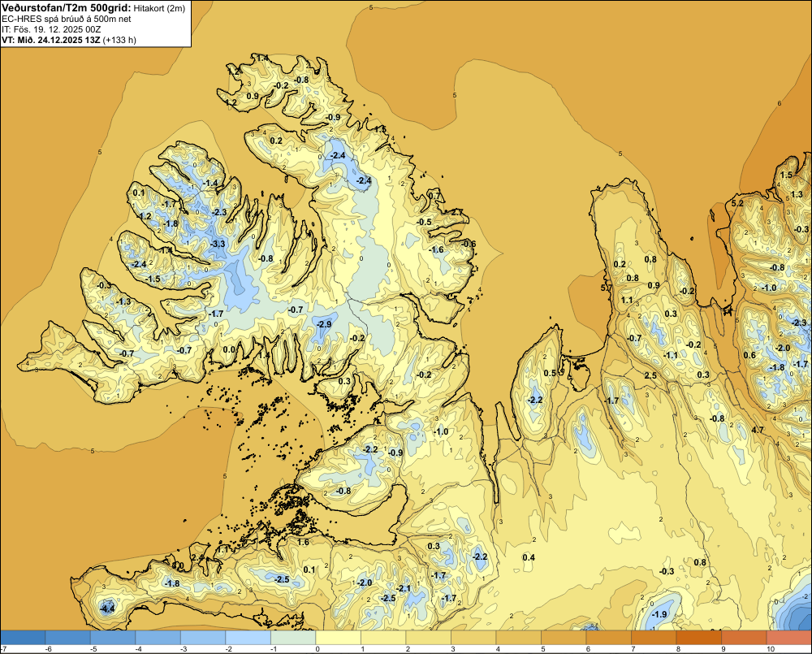Click the 'VT: Mið. 24.12.2025 13Z' valid time
This screenshot has height=654, width=812.
tap(50, 40)
